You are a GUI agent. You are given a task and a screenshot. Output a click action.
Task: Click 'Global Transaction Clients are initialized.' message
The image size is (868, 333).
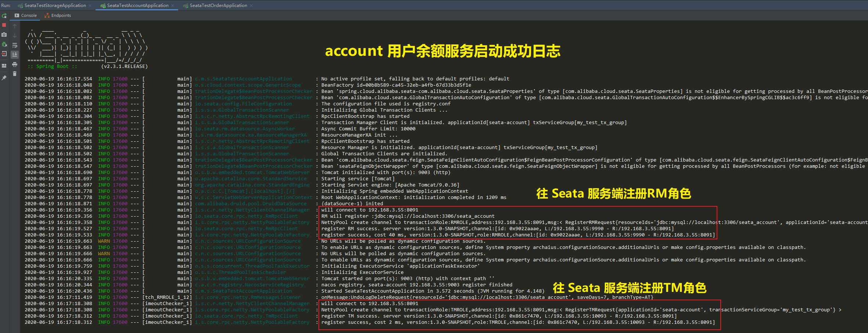(384, 154)
